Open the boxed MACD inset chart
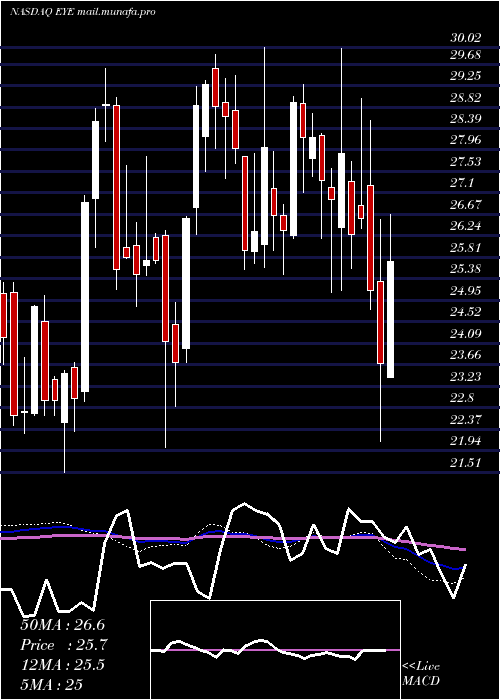500x700 pixels. click(275, 650)
